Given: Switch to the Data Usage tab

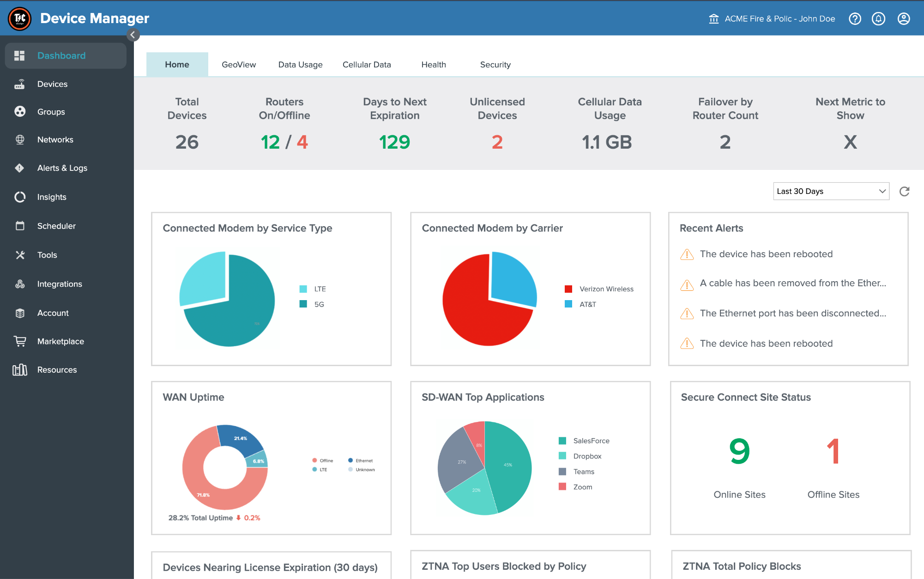Looking at the screenshot, I should click(x=300, y=65).
